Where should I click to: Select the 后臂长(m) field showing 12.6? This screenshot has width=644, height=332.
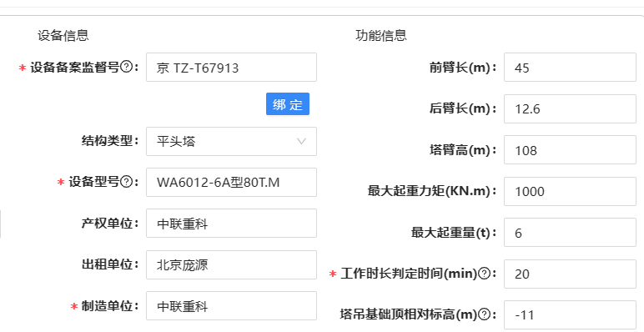[570, 108]
